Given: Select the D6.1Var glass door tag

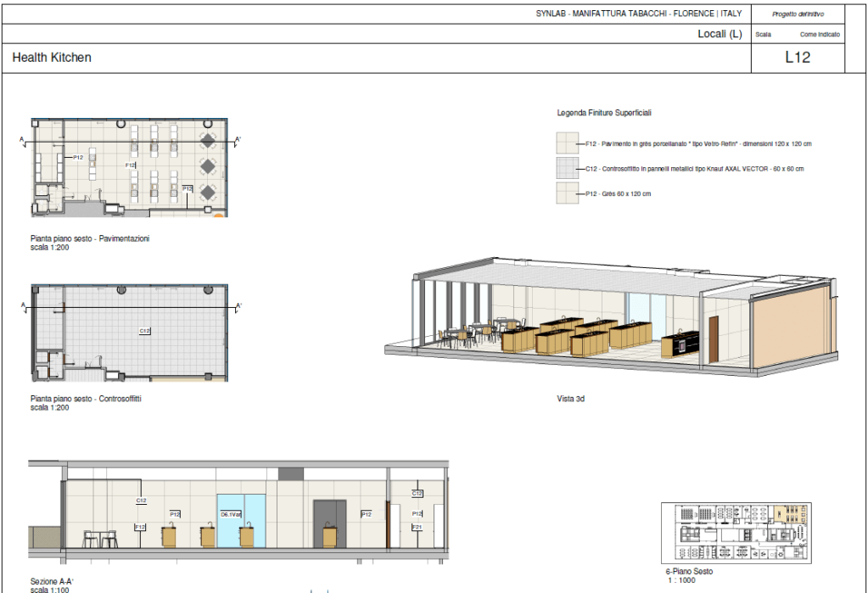Looking at the screenshot, I should [231, 514].
